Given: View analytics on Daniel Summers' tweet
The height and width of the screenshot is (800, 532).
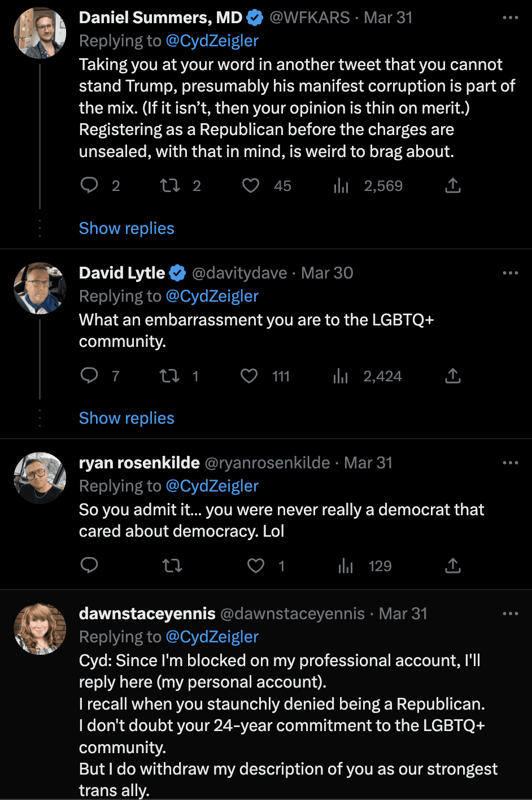Looking at the screenshot, I should pos(341,186).
